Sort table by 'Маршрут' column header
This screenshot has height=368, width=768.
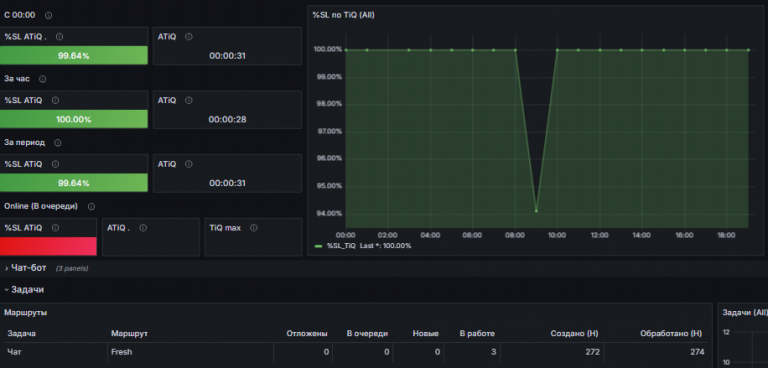click(x=129, y=333)
